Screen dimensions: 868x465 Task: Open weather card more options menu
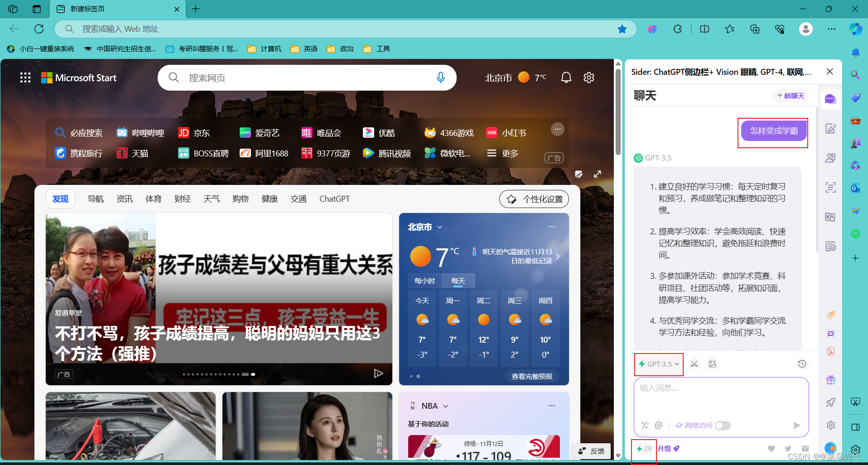click(x=551, y=227)
